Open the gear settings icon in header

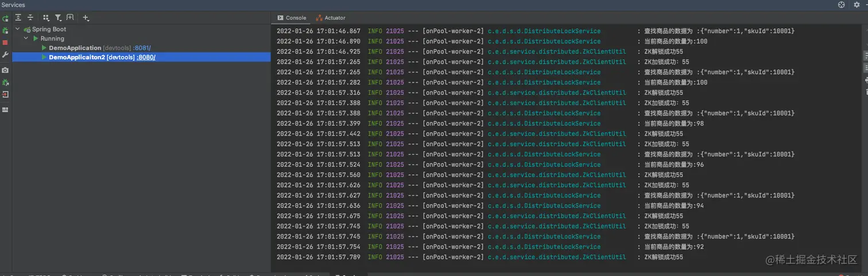pos(857,5)
